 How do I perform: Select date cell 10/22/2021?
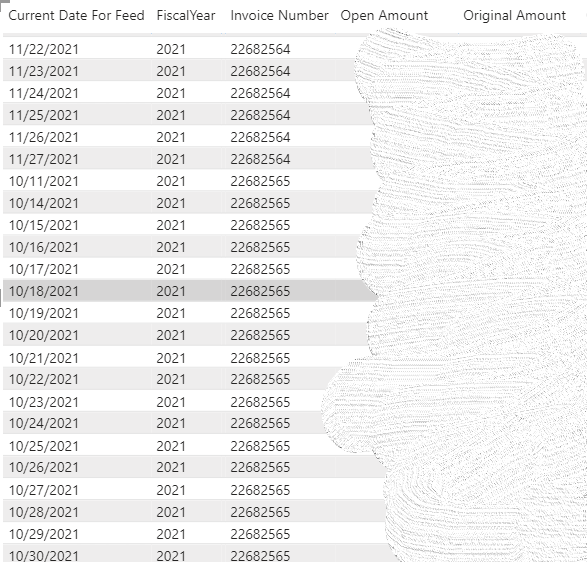[44, 379]
